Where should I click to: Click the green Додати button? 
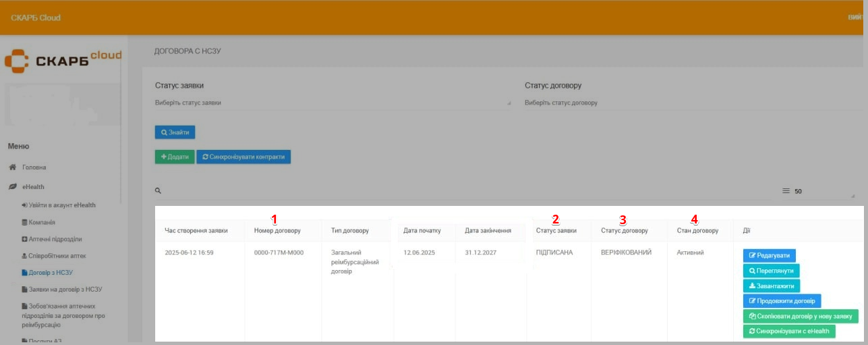[x=175, y=157]
